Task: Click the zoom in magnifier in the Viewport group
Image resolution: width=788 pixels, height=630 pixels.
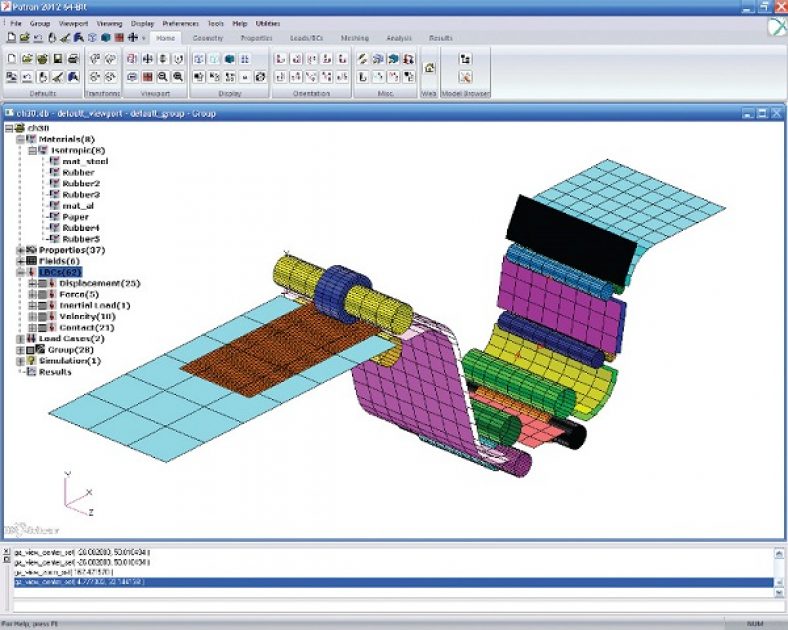Action: click(178, 77)
